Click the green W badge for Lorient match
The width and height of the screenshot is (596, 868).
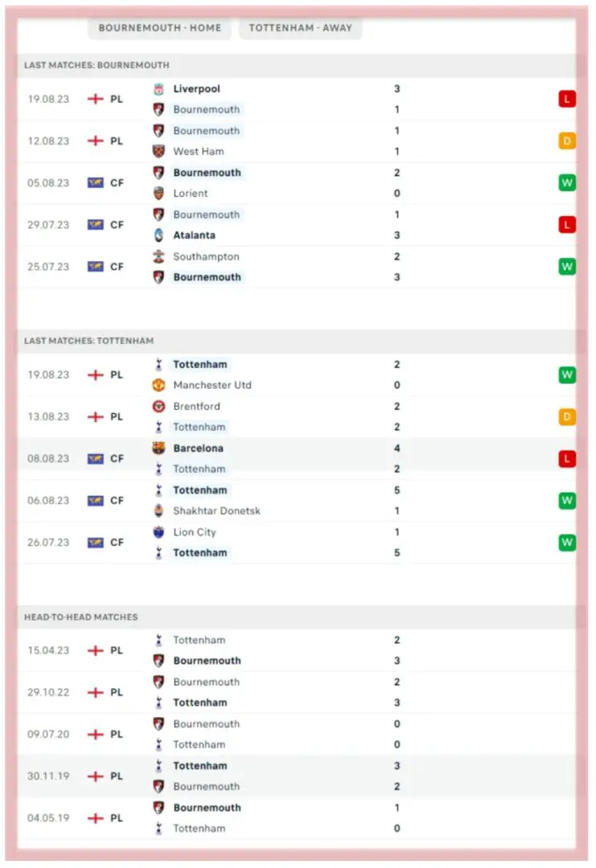click(567, 183)
